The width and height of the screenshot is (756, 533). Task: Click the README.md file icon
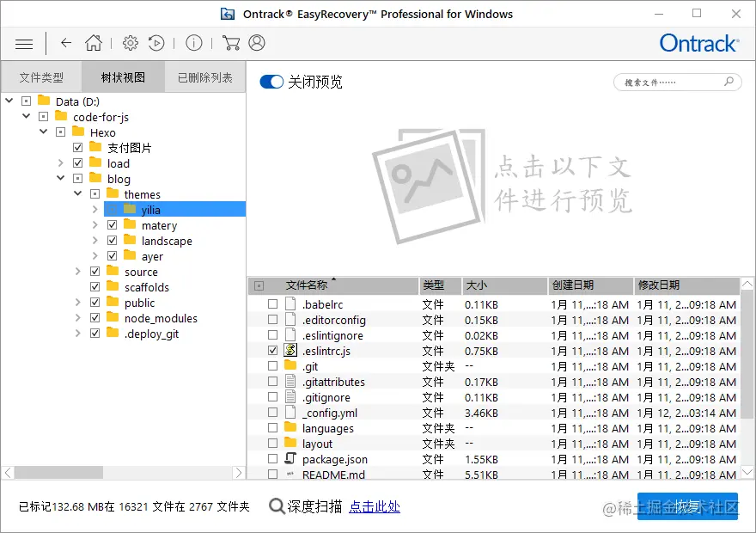(290, 475)
